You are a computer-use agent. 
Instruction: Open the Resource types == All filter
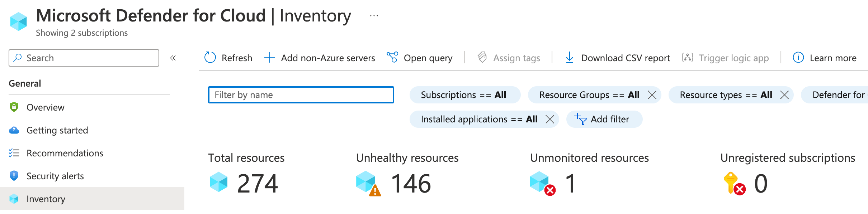[x=725, y=95]
